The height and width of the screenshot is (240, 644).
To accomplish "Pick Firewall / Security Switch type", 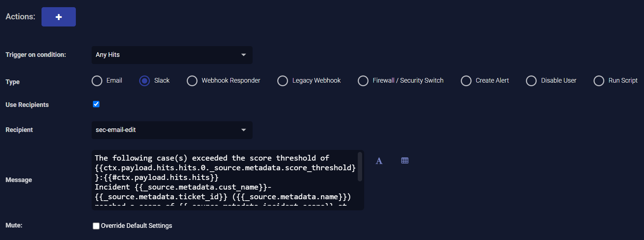I will (363, 81).
